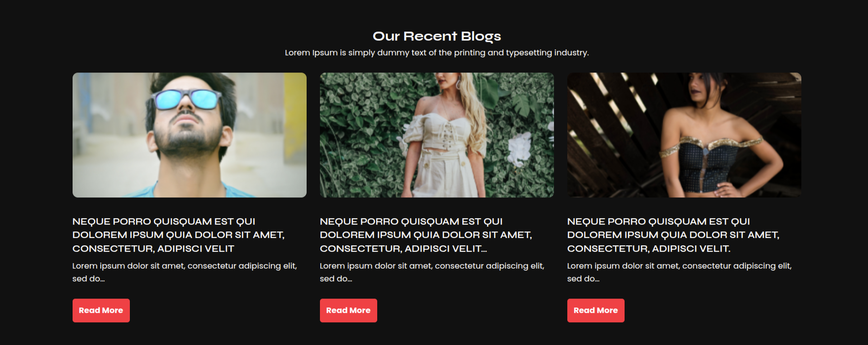Viewport: 868px width, 345px height.
Task: Open the first blog's Read More button
Action: (101, 310)
